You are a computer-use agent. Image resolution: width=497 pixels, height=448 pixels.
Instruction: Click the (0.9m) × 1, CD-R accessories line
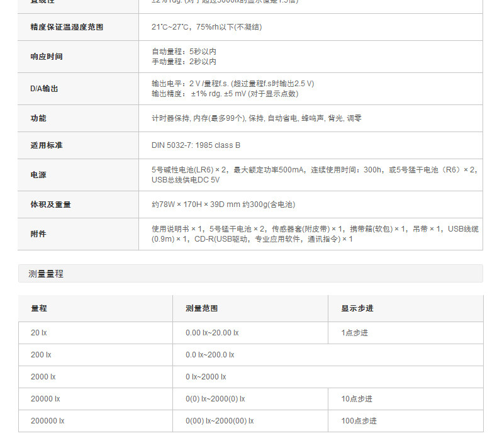tap(252, 239)
